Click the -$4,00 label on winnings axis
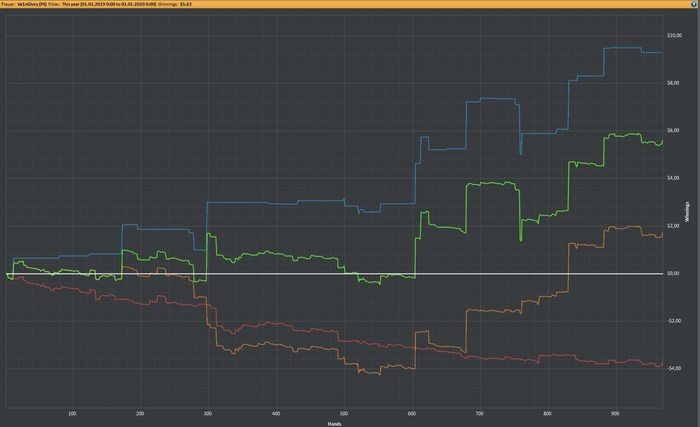Screen dimensions: 700x427 tap(674, 368)
